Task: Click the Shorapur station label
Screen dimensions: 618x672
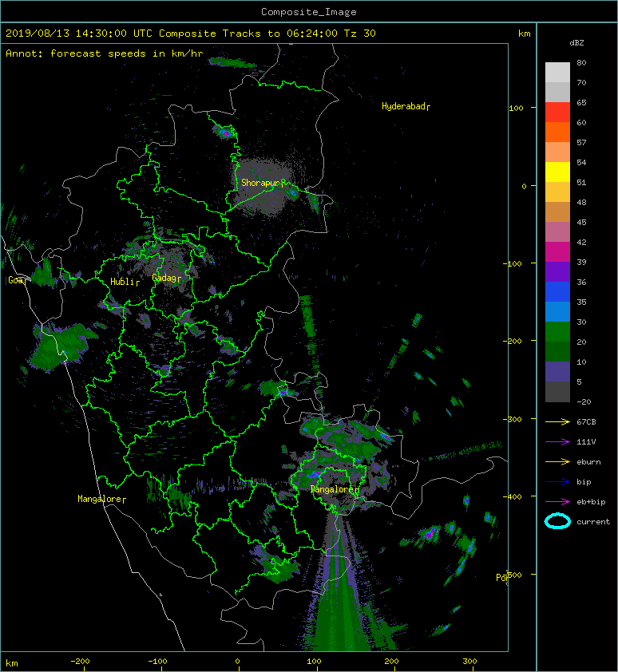Action: coord(263,183)
